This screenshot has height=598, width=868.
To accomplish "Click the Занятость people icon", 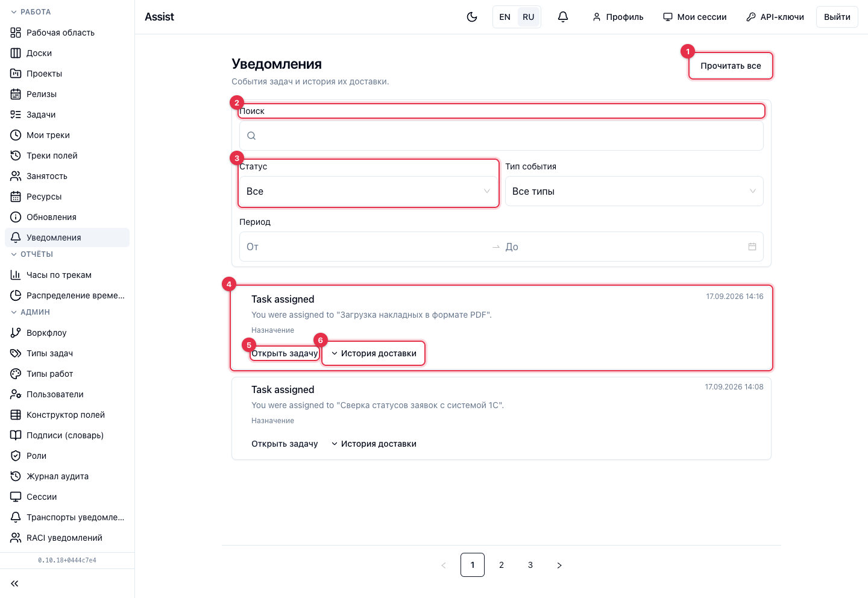I will [16, 176].
